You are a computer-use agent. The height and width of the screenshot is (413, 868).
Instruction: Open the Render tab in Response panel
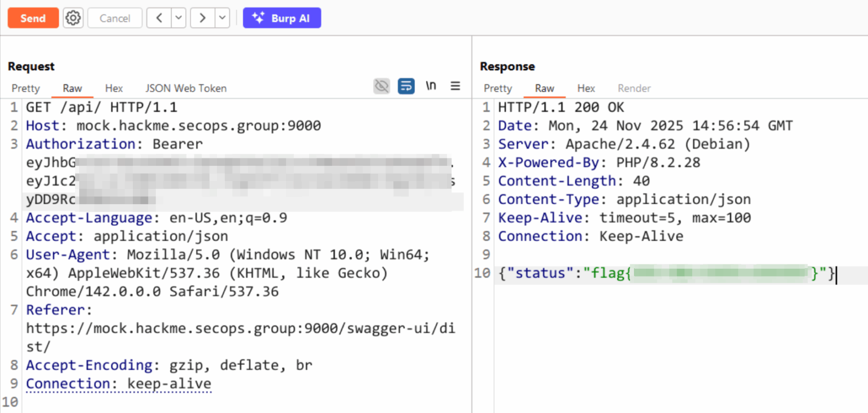click(x=634, y=88)
